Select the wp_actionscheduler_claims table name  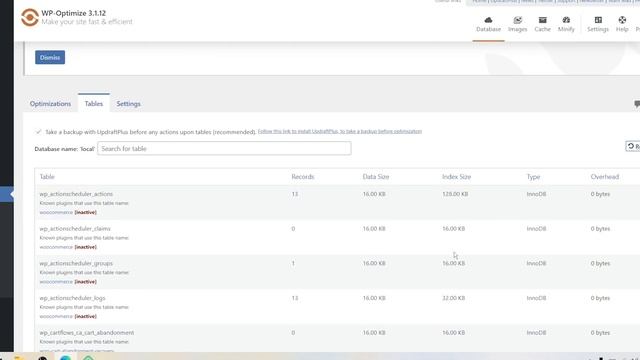[x=75, y=229]
